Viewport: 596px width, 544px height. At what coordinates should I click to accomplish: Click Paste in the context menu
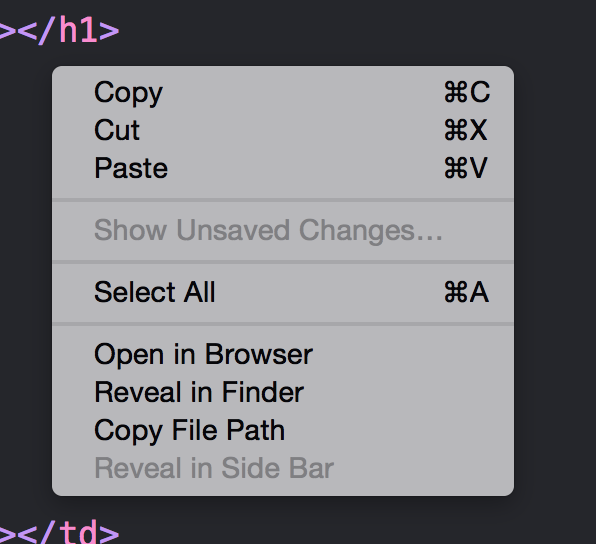(283, 168)
